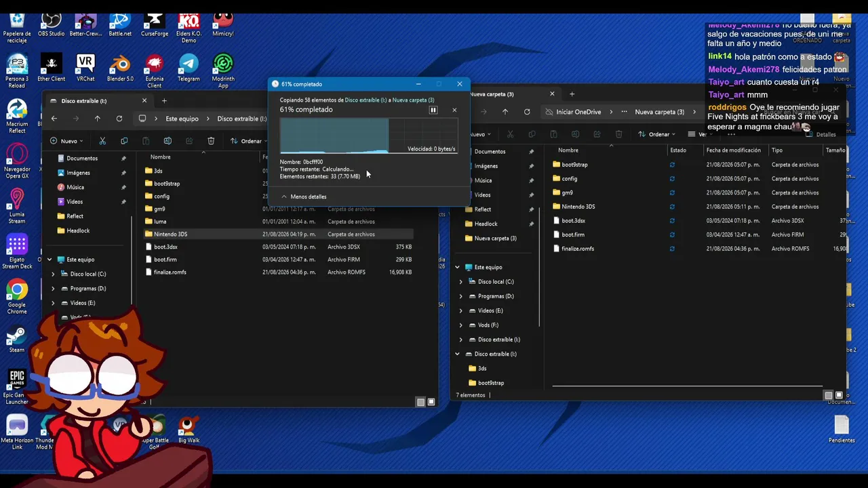This screenshot has height=488, width=868.
Task: Open the Nueva carpeta (3) destination link in copy dialog
Action: pos(413,100)
